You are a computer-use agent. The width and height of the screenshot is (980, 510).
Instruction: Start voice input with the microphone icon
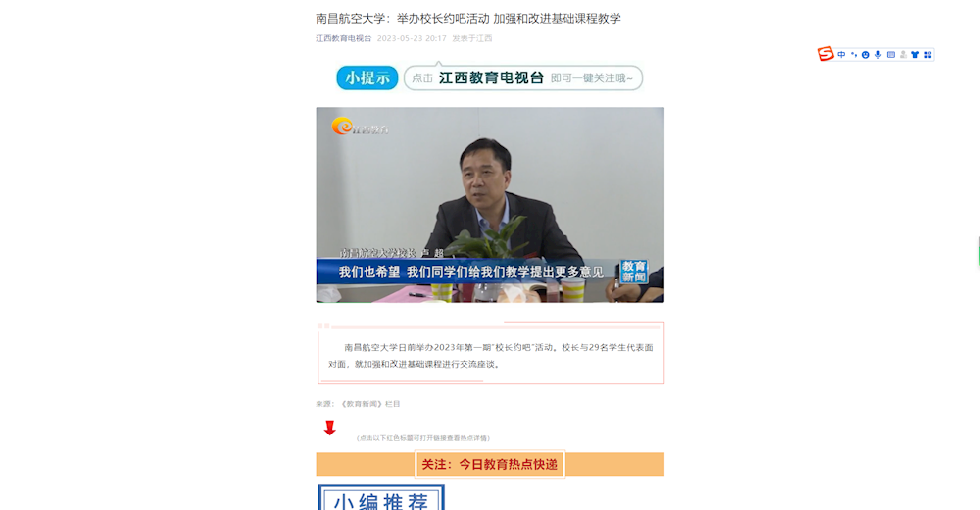(x=878, y=55)
